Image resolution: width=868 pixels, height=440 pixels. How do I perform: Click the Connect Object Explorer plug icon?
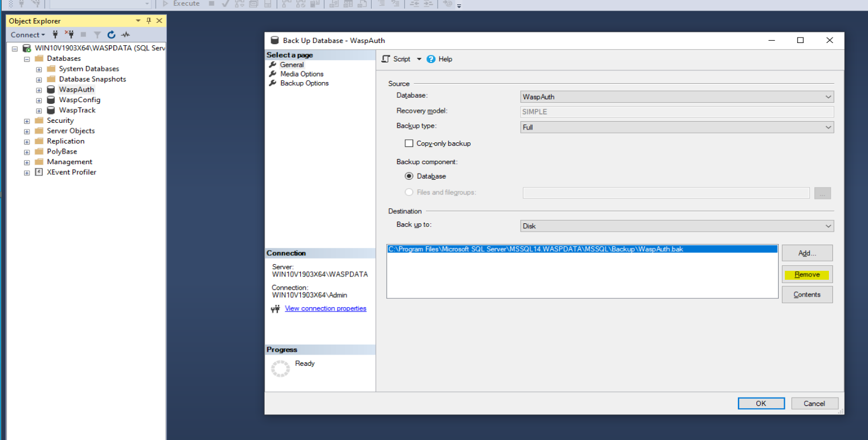tap(55, 35)
